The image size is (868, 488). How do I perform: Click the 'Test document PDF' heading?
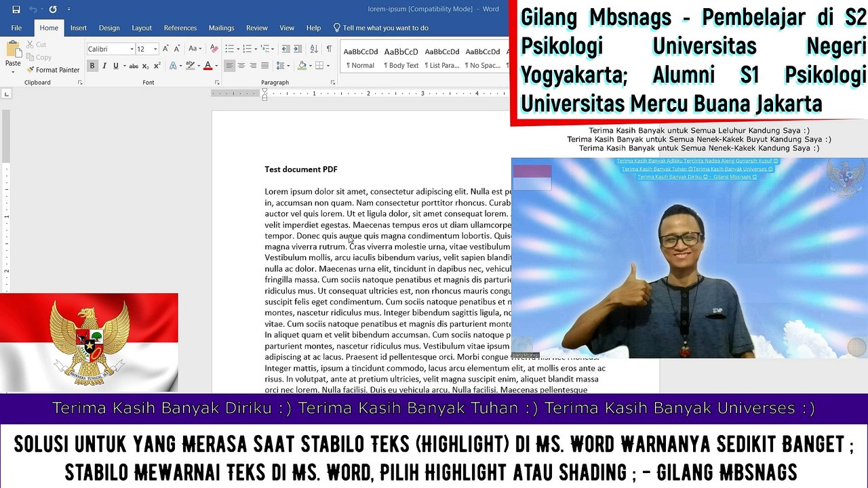pos(301,169)
